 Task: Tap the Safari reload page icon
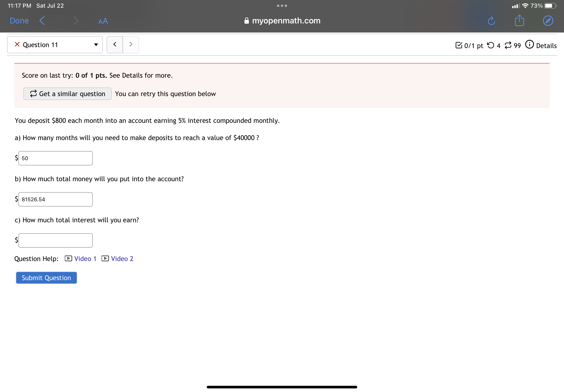pos(491,21)
